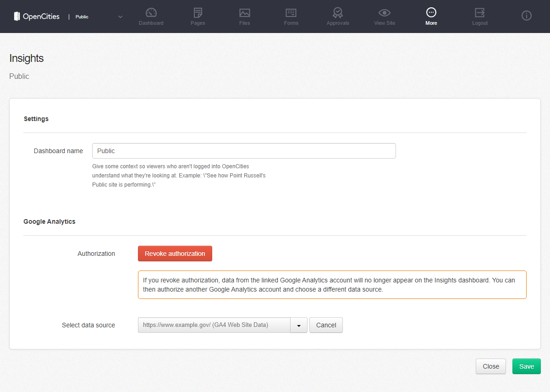This screenshot has width=550, height=392.
Task: Open the More menu in the navigation
Action: (431, 16)
